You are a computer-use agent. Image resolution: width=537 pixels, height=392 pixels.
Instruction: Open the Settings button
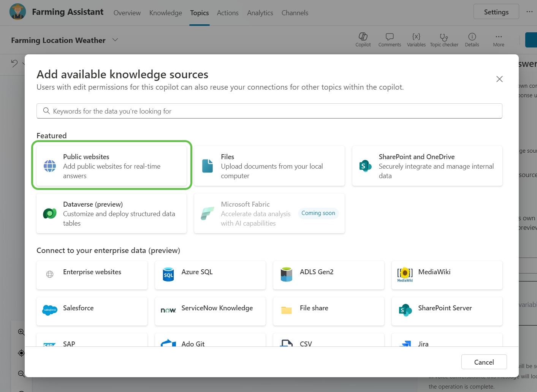[x=496, y=12]
